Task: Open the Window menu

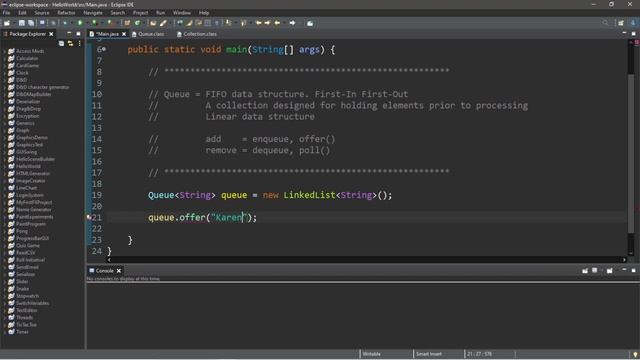Action: [x=182, y=13]
